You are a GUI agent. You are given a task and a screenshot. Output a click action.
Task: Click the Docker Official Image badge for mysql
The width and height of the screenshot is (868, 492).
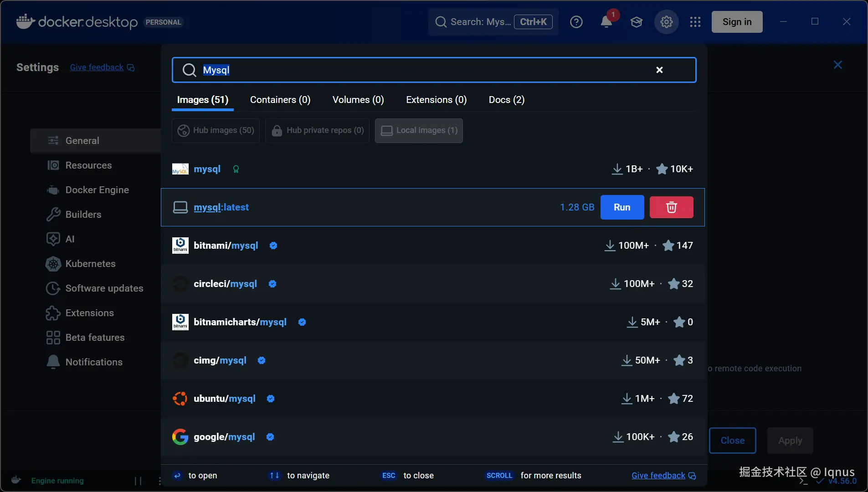(236, 169)
